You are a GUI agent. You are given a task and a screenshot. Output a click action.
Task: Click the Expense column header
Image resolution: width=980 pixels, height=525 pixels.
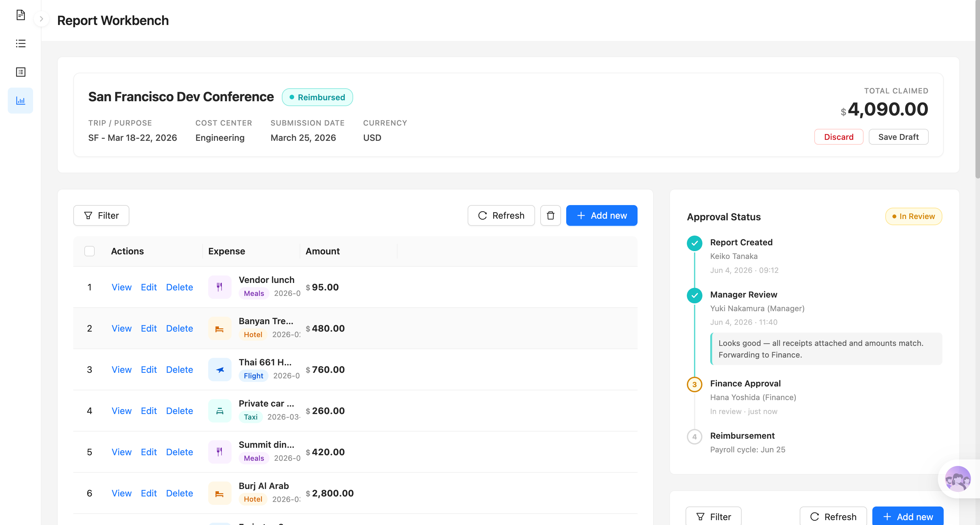[227, 251]
